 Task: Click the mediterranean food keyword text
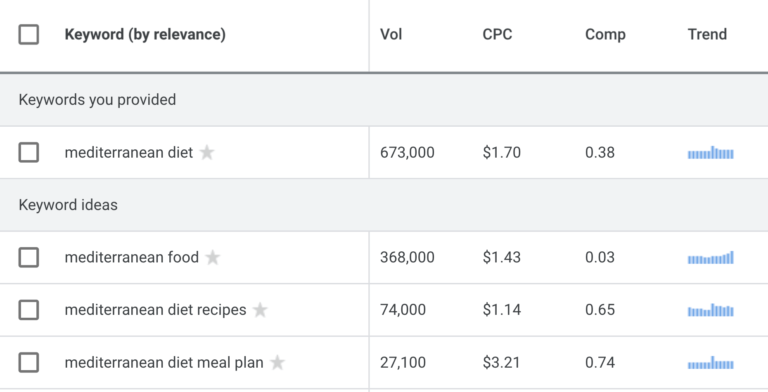pos(132,257)
